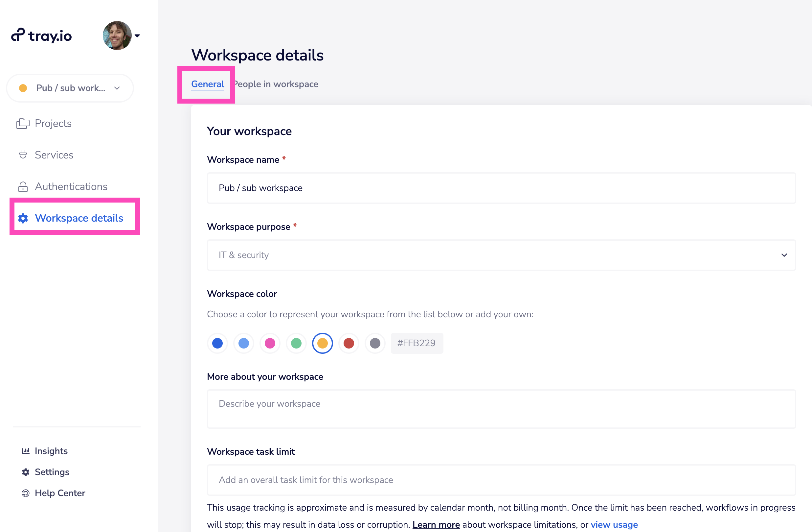The image size is (812, 532).
Task: Click the Services plug icon
Action: pyautogui.click(x=23, y=155)
